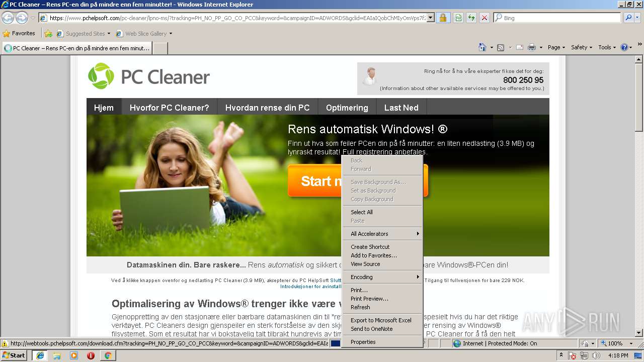Click the green Refresh arrows icon

(471, 18)
